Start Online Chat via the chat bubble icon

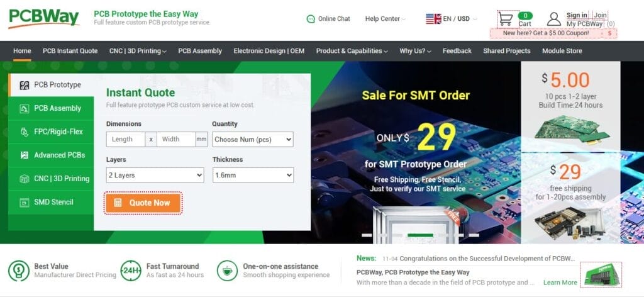[x=311, y=18]
